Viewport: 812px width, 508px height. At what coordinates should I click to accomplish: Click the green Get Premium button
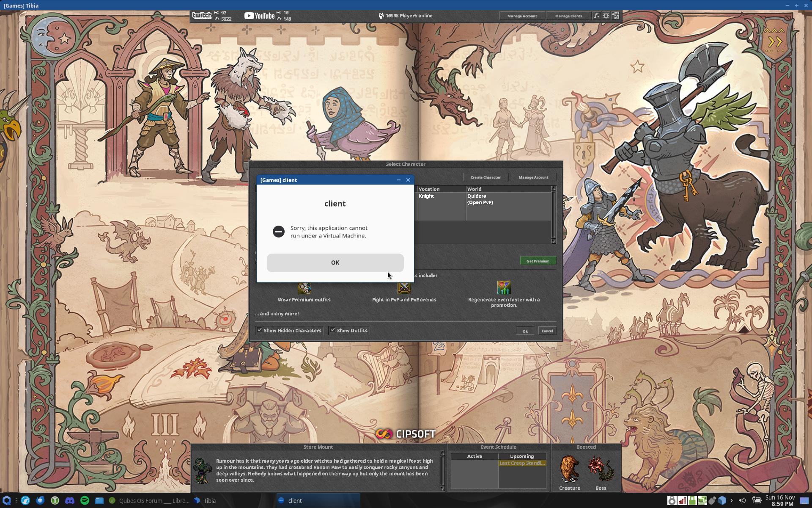[x=538, y=261]
